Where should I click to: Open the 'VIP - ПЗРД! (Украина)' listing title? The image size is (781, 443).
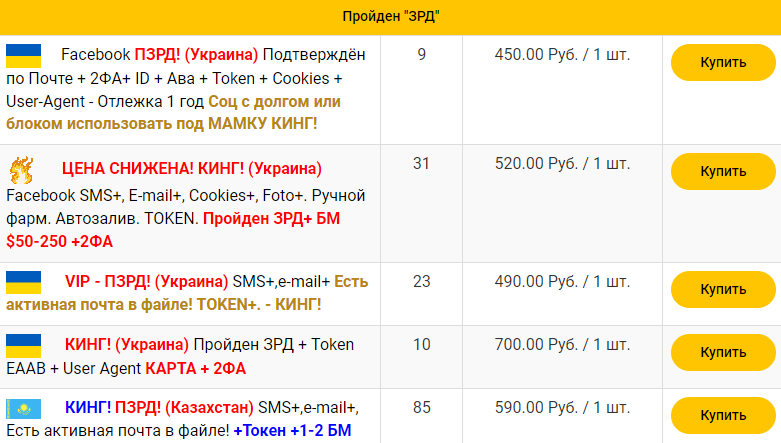pos(146,282)
